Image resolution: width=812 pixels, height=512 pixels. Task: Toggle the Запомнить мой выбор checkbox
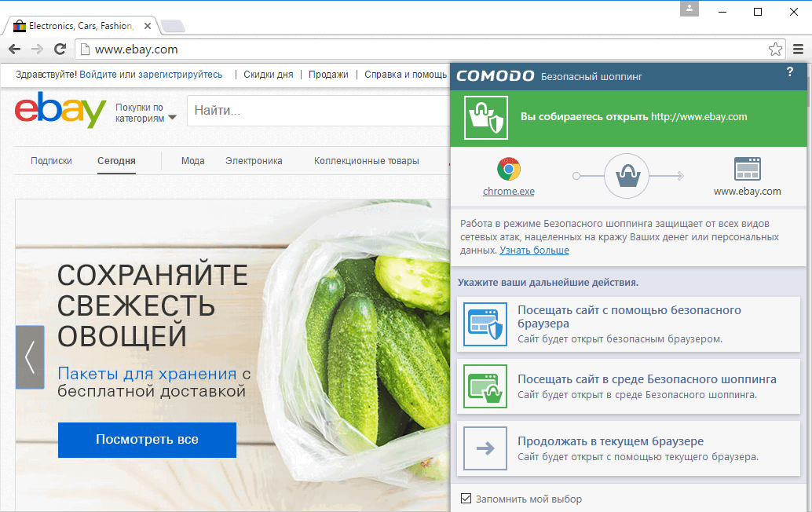[466, 499]
